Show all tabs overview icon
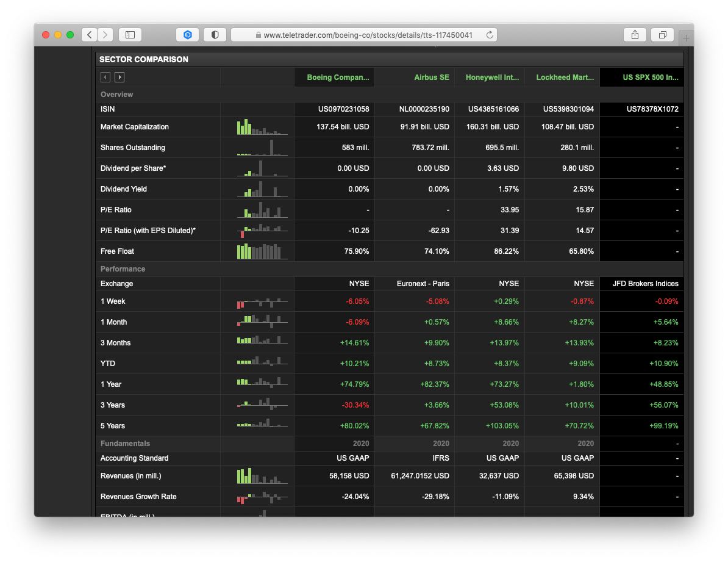The width and height of the screenshot is (728, 562). pos(663,35)
